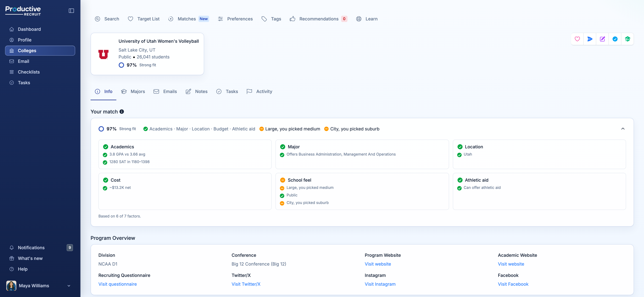Viewport: 644px width, 297px height.
Task: Click the thumbs-up icon beside Recommendations
Action: [x=292, y=19]
